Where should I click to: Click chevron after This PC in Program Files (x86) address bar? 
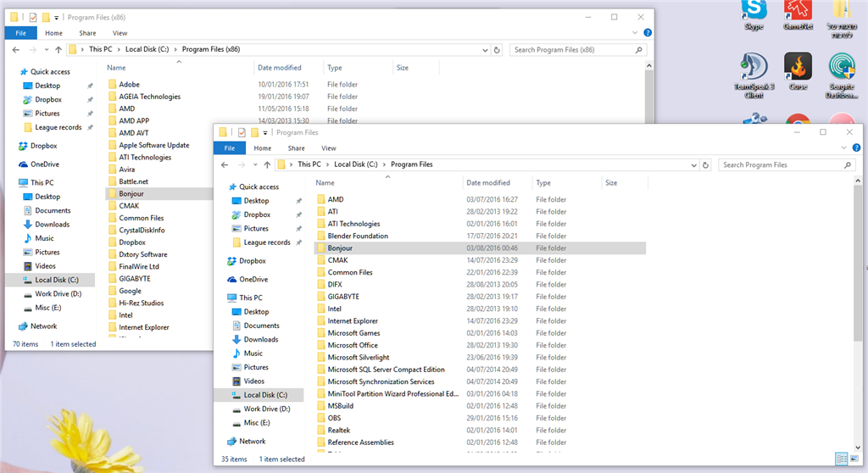(x=119, y=49)
